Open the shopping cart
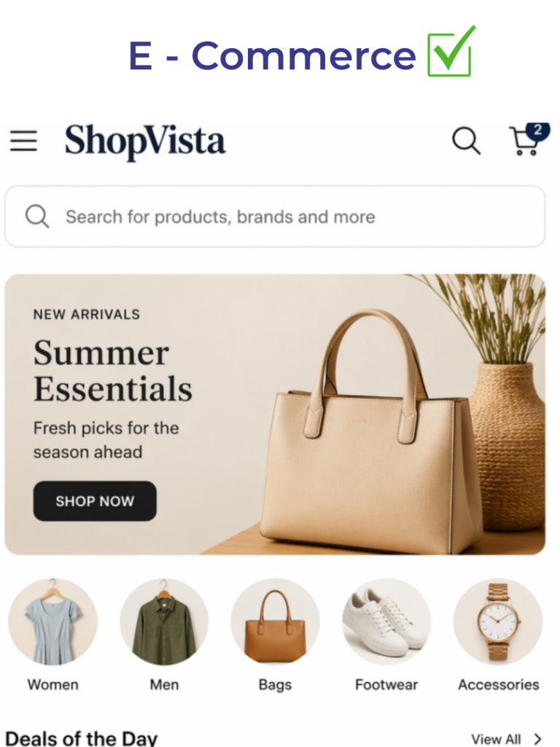The image size is (560, 747). coord(526,142)
